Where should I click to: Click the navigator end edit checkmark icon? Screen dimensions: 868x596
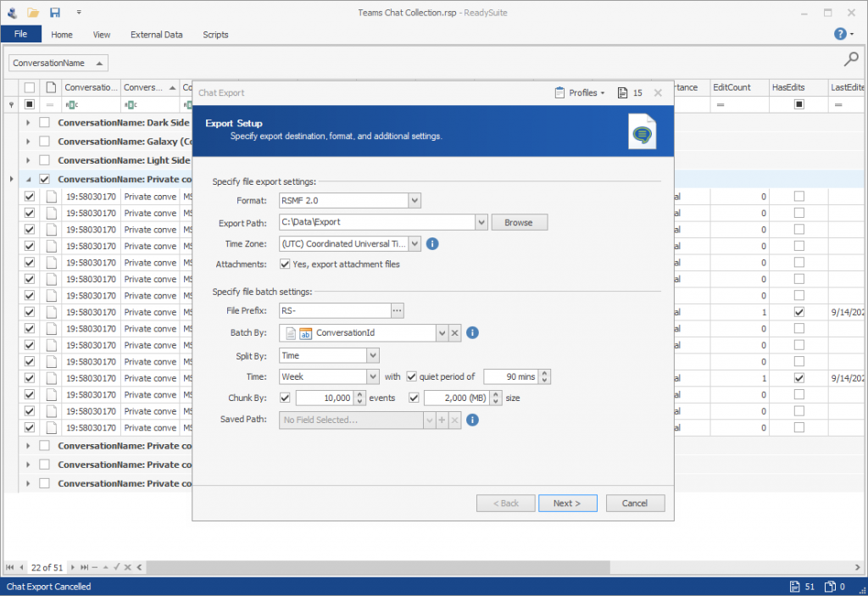(117, 567)
